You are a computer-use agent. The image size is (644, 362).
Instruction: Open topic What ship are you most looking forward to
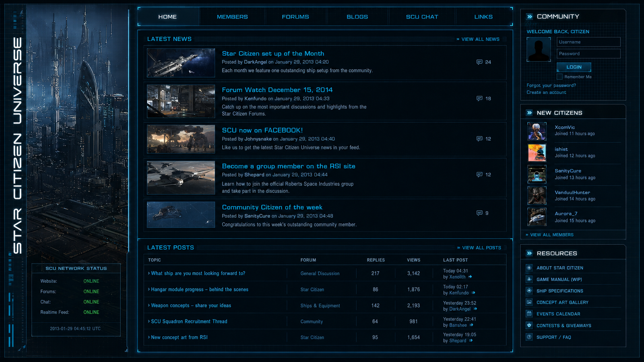[198, 273]
